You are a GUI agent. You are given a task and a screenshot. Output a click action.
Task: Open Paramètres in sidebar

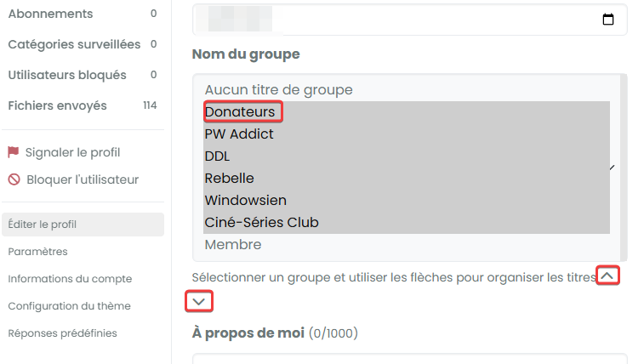[37, 252]
